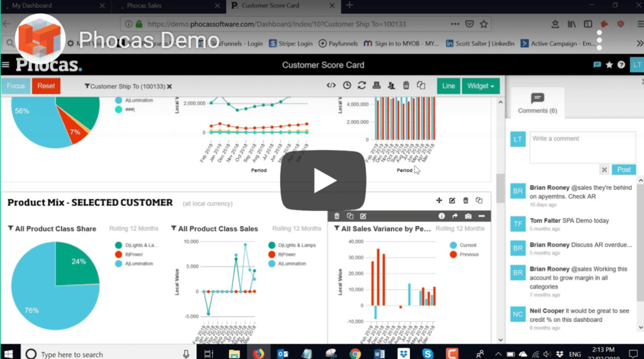The image size is (644, 359).
Task: Show hidden system tray icons
Action: [498, 354]
